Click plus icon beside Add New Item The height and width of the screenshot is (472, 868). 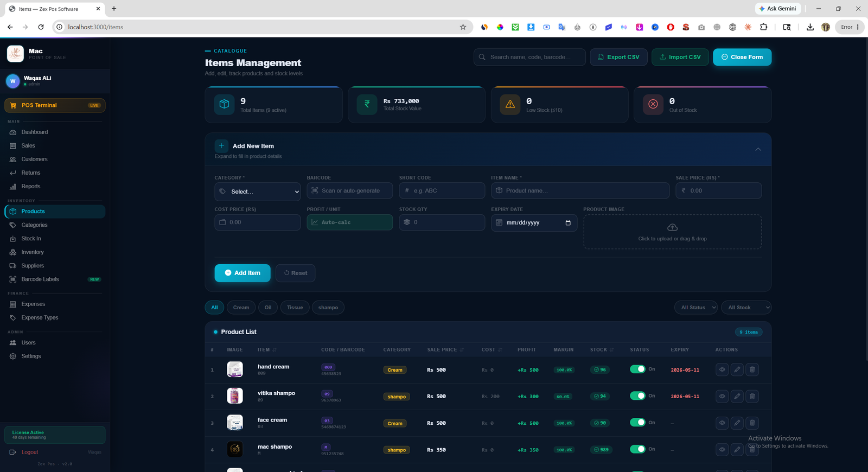[x=221, y=146]
